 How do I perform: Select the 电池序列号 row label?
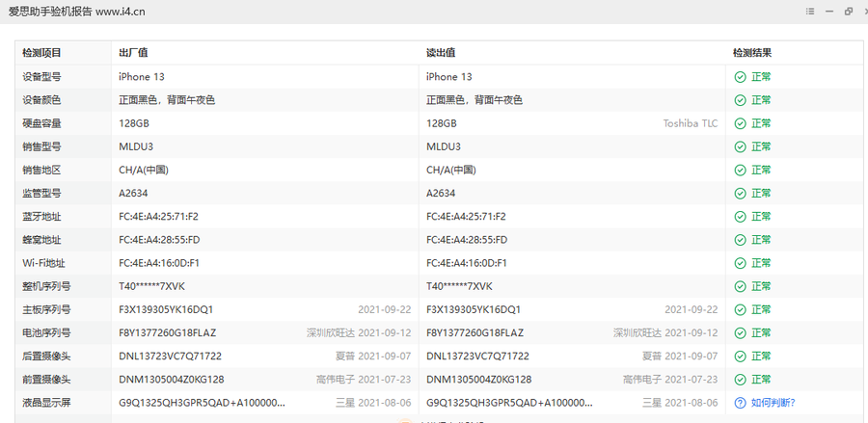pyautogui.click(x=46, y=332)
